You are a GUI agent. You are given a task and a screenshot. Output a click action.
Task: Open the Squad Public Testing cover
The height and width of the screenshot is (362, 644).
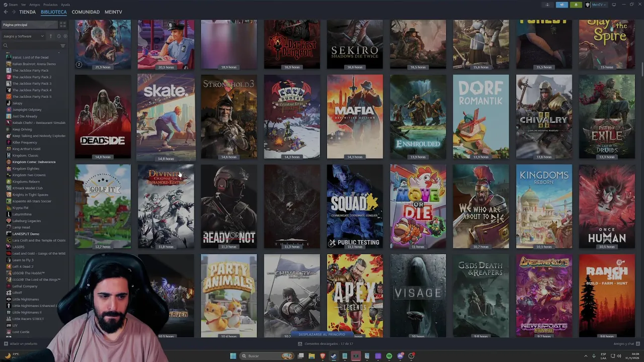coord(355,207)
